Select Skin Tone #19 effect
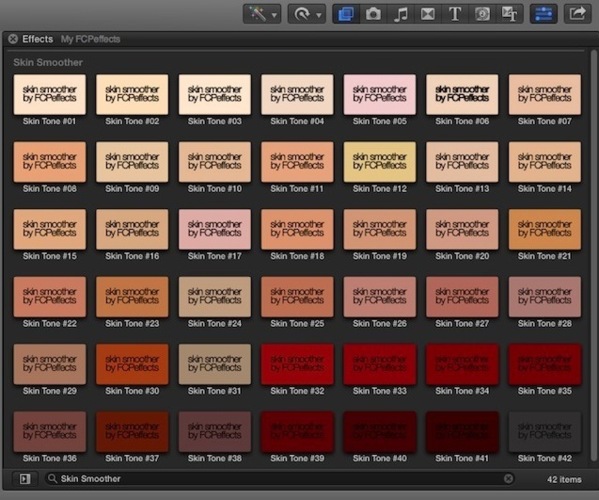599x500 pixels. tap(380, 229)
